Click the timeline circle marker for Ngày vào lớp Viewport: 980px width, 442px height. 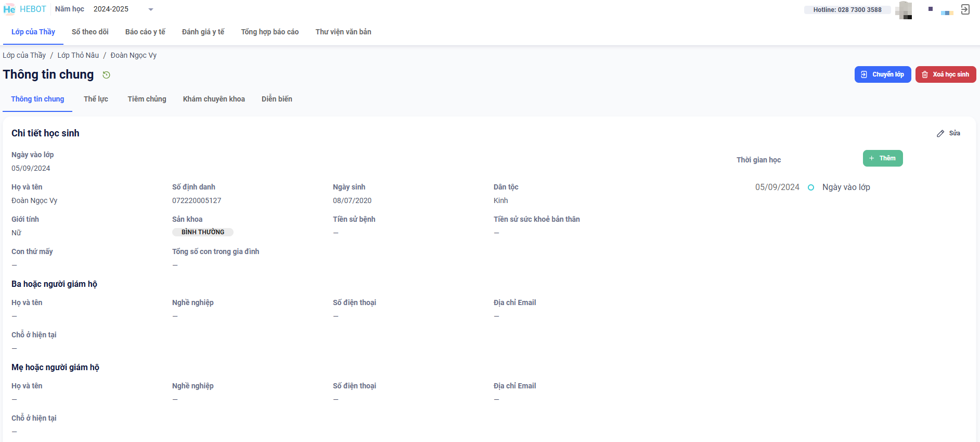(810, 187)
